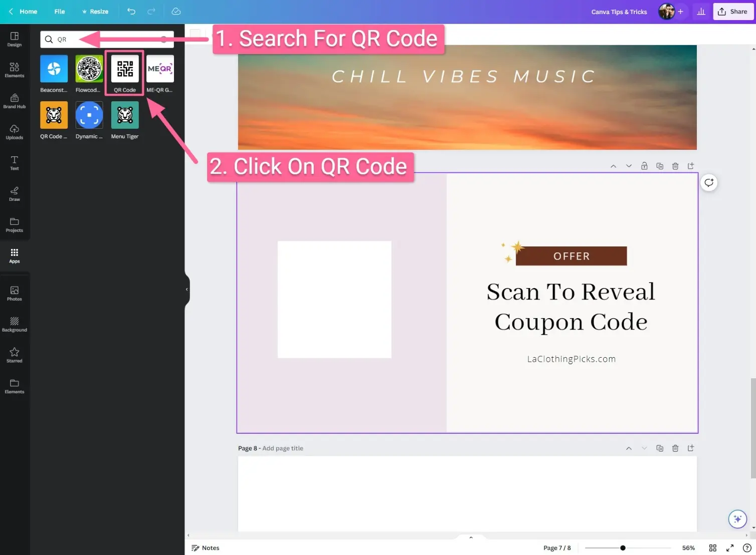
Task: Open the 56% zoom menu
Action: click(x=688, y=548)
